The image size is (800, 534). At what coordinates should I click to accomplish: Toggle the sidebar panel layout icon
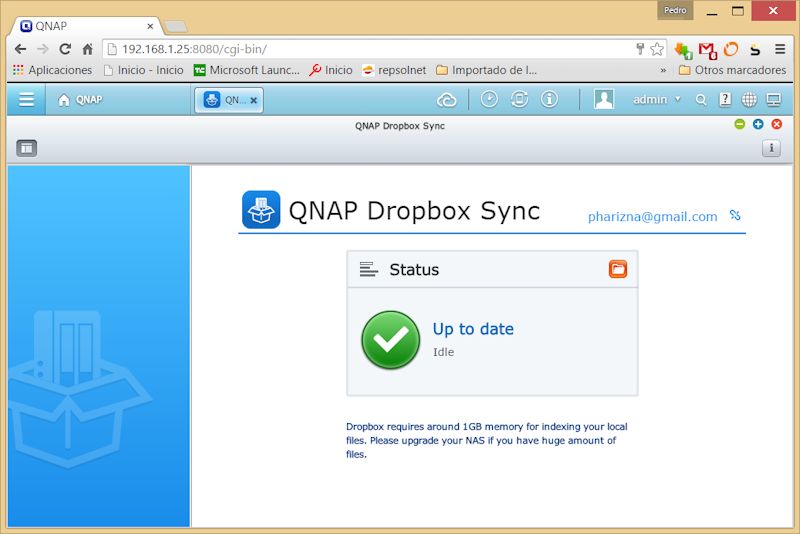coord(27,148)
